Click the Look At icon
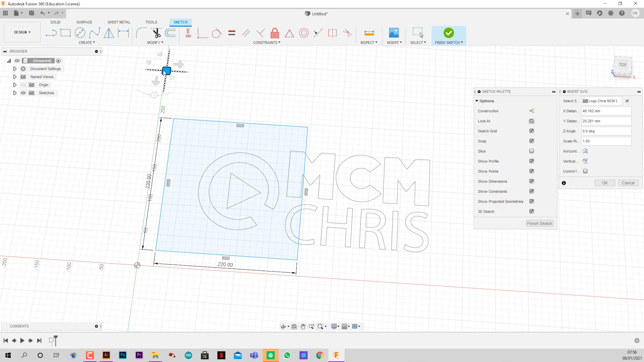The image size is (644, 362). (532, 121)
